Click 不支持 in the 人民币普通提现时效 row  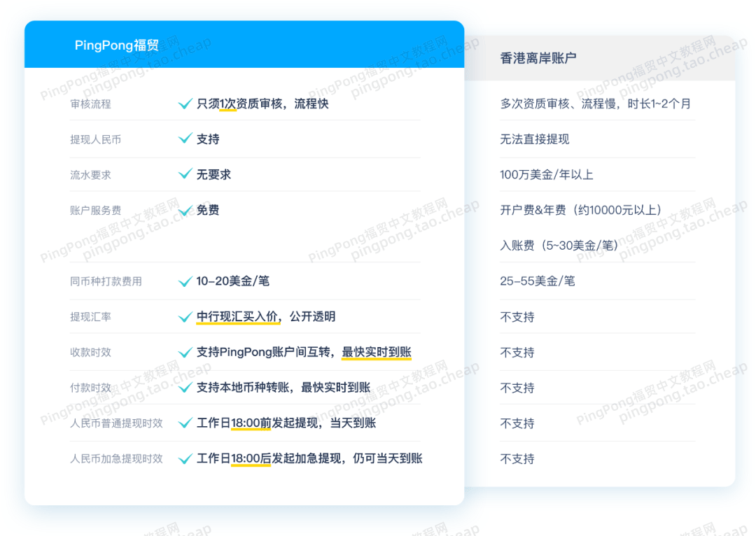click(517, 423)
